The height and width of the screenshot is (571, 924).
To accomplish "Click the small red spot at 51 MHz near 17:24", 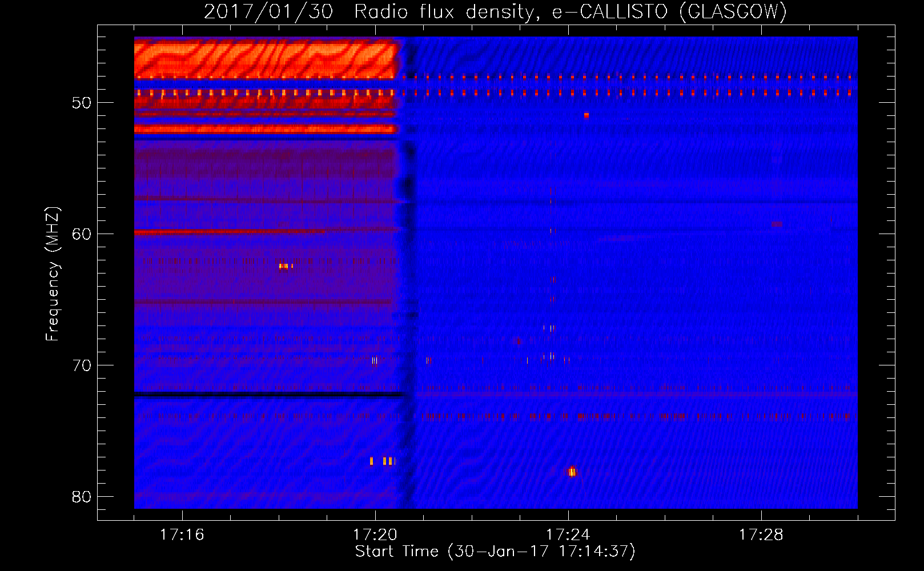I will click(x=586, y=115).
